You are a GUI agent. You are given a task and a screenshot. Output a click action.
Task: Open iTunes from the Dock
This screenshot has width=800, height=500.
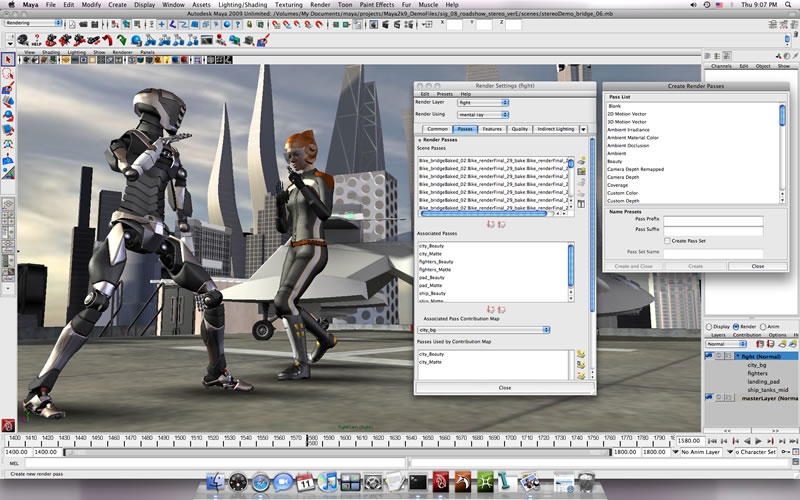[327, 482]
